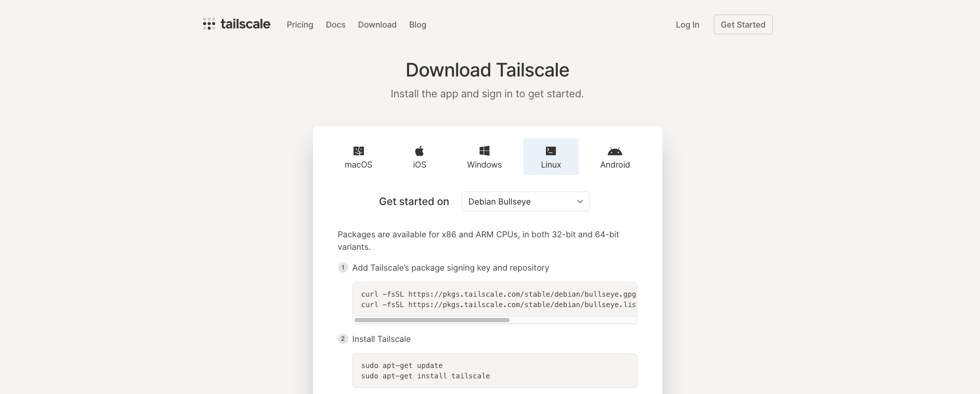Click the Log In link
The width and height of the screenshot is (980, 394).
(687, 24)
